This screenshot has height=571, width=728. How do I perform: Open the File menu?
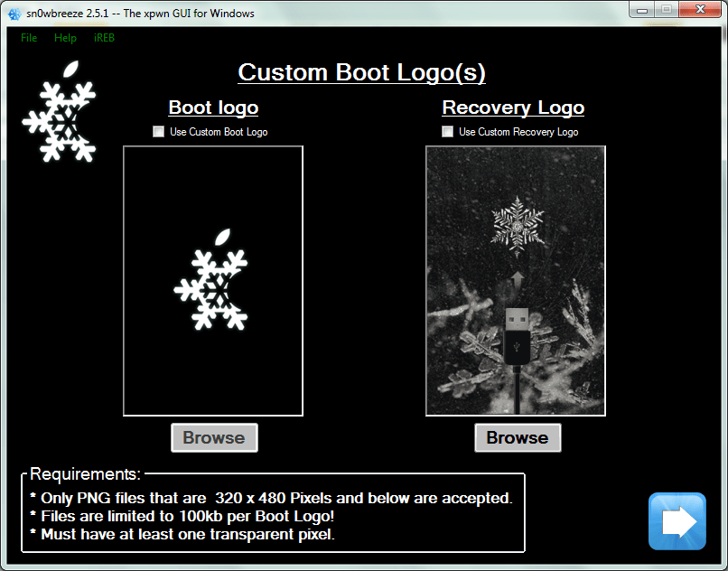click(29, 38)
